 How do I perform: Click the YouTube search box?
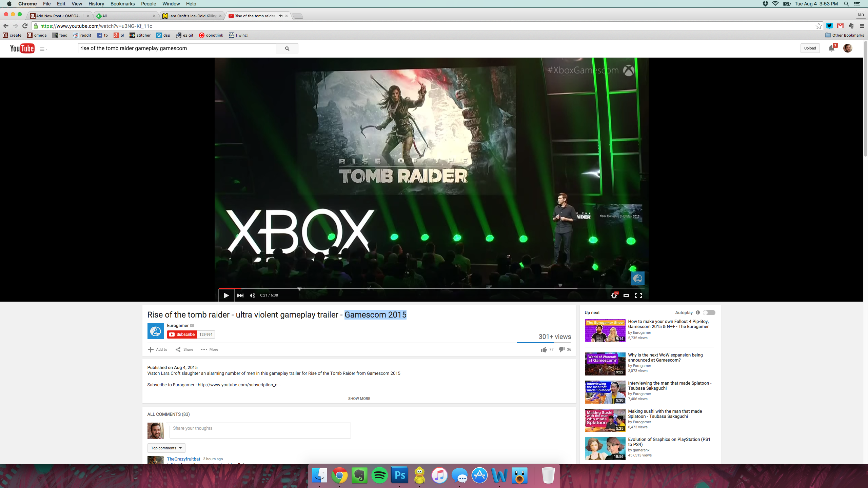coord(177,48)
